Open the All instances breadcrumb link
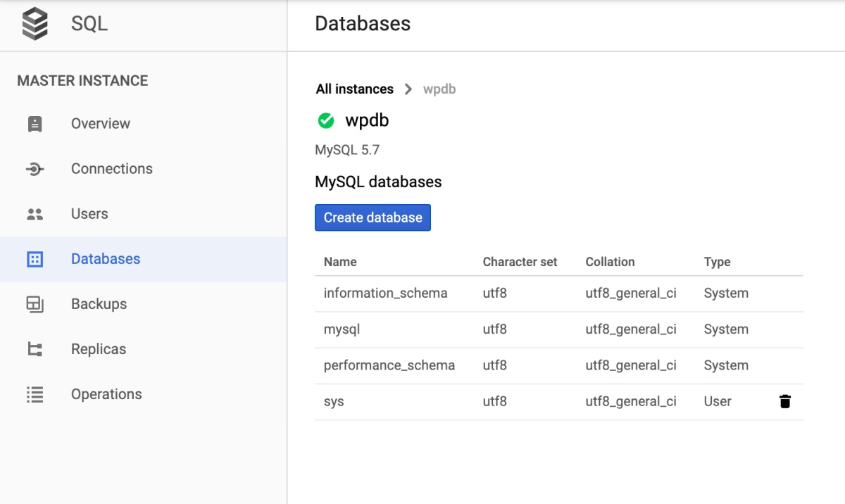The height and width of the screenshot is (504, 845). (354, 89)
